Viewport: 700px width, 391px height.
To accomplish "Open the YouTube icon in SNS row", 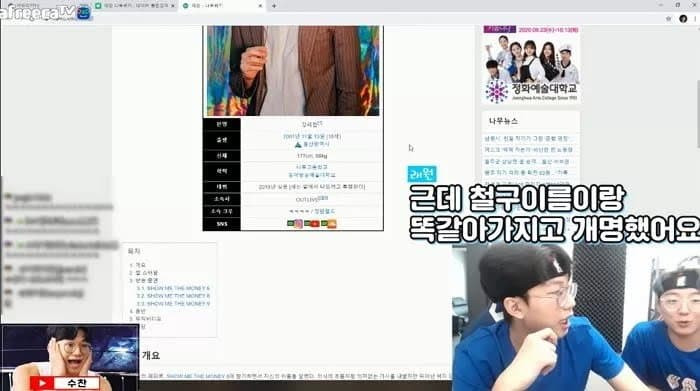I will tap(315, 224).
